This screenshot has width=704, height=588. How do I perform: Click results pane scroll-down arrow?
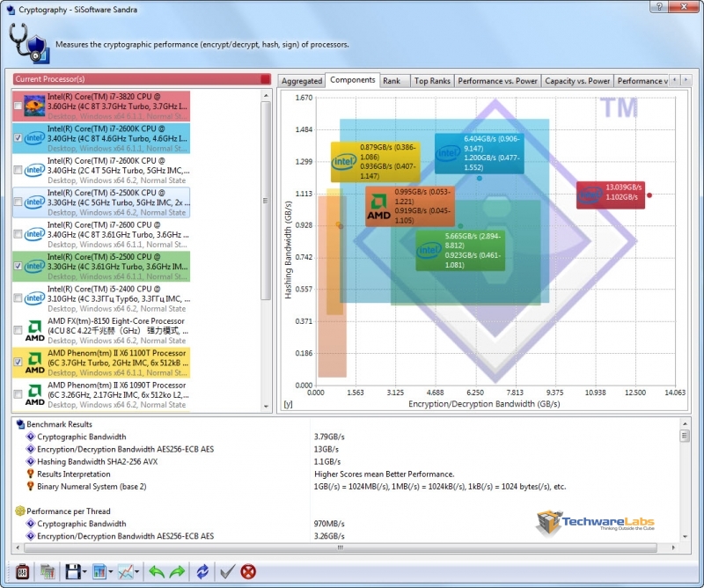[685, 536]
